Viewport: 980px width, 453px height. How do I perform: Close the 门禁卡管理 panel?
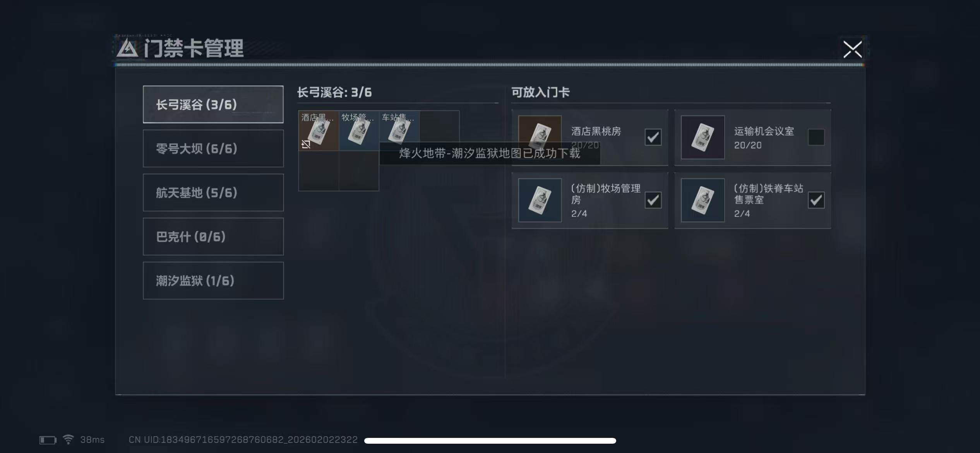pyautogui.click(x=852, y=49)
